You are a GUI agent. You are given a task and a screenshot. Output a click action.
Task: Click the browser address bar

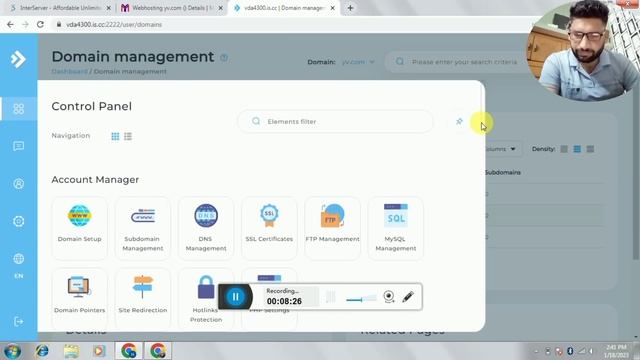286,24
